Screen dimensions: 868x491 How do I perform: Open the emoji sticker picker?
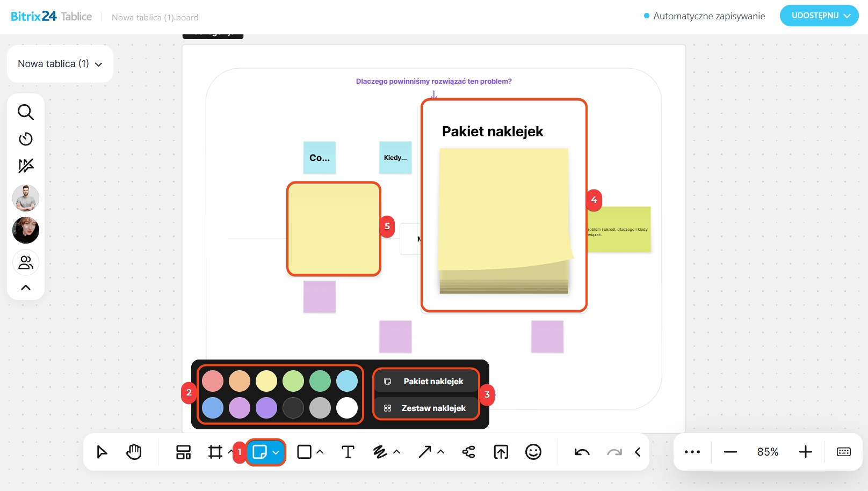pyautogui.click(x=533, y=452)
